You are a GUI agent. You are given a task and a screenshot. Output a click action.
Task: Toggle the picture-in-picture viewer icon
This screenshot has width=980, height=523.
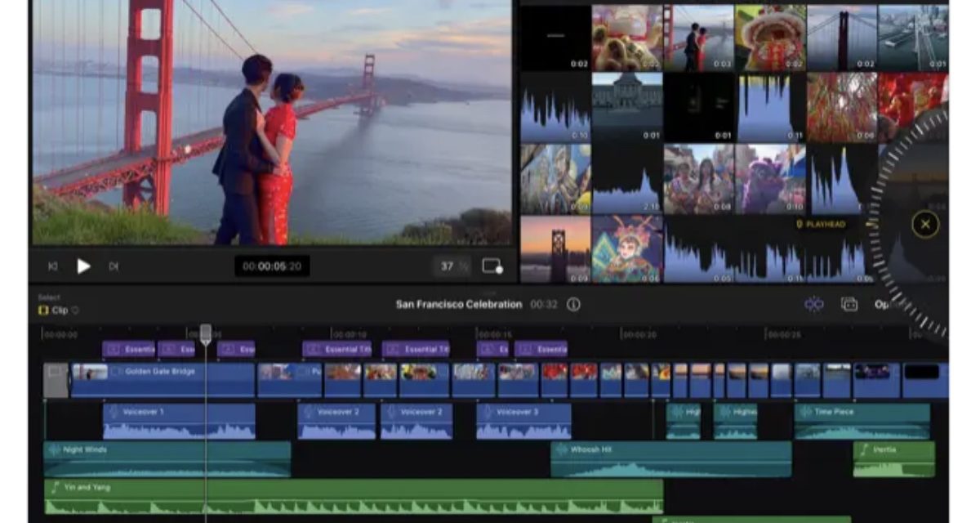click(492, 266)
